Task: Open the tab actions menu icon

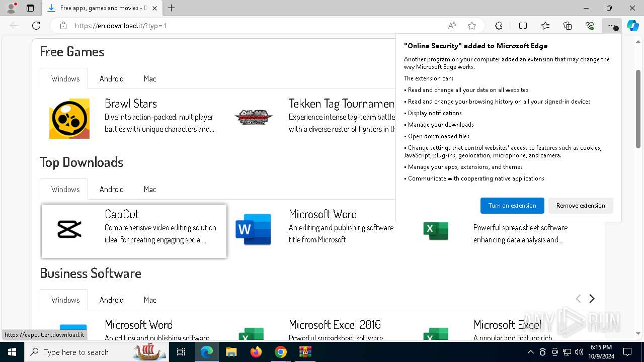Action: click(30, 8)
